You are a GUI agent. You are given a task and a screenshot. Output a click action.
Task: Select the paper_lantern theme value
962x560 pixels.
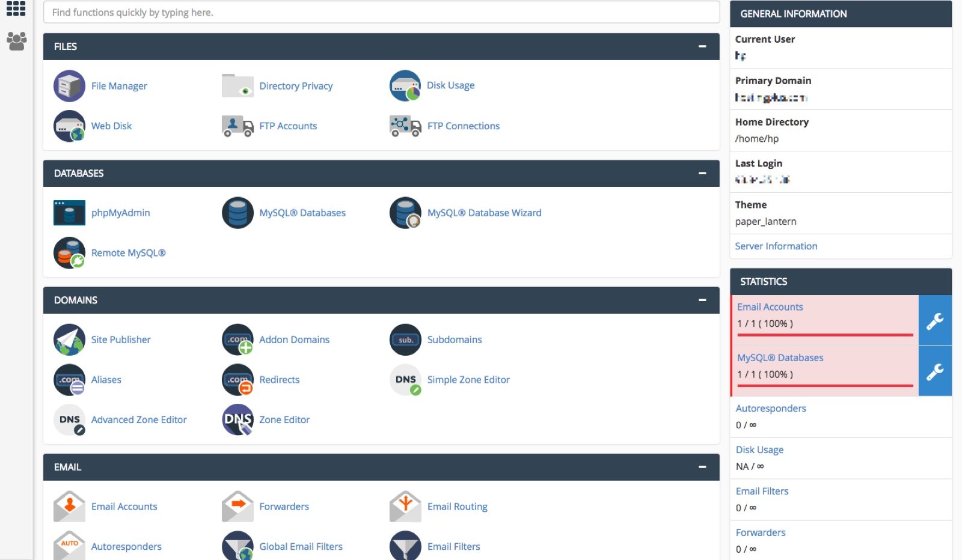pos(765,222)
